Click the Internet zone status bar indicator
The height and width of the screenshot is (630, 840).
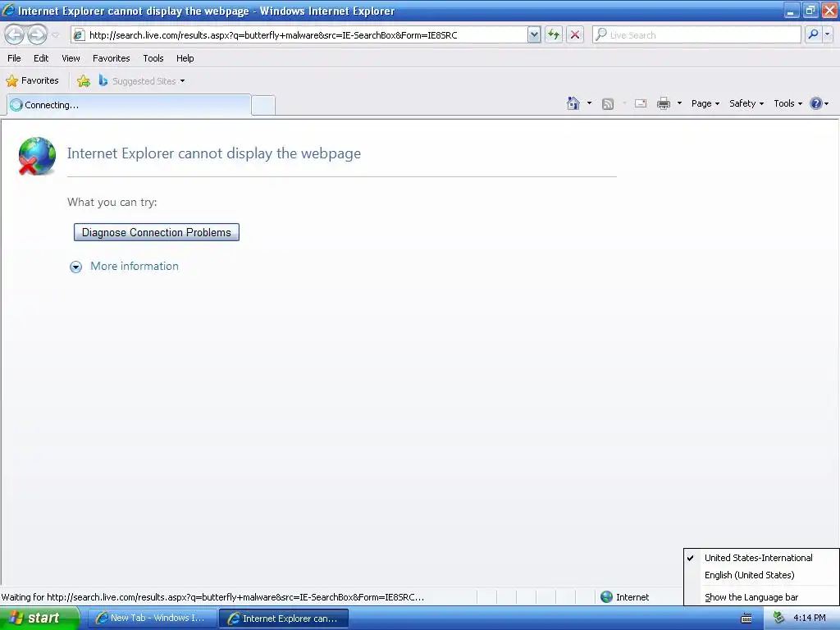(x=624, y=597)
